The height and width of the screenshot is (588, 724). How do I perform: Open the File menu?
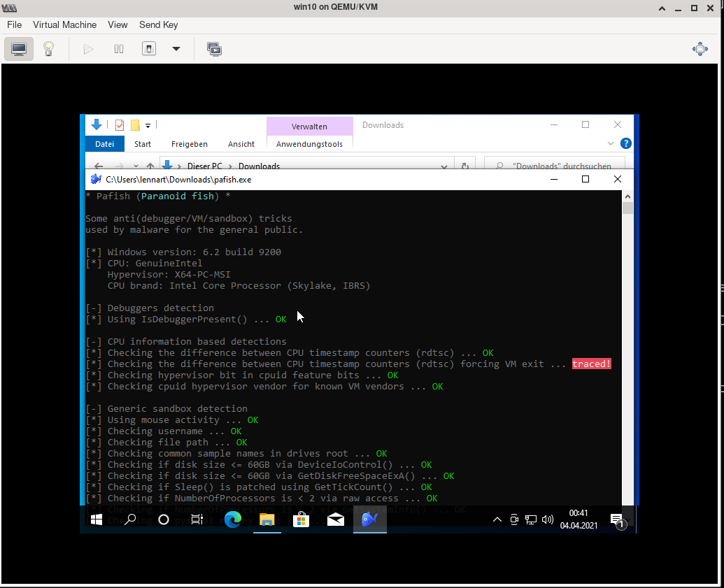pos(14,25)
